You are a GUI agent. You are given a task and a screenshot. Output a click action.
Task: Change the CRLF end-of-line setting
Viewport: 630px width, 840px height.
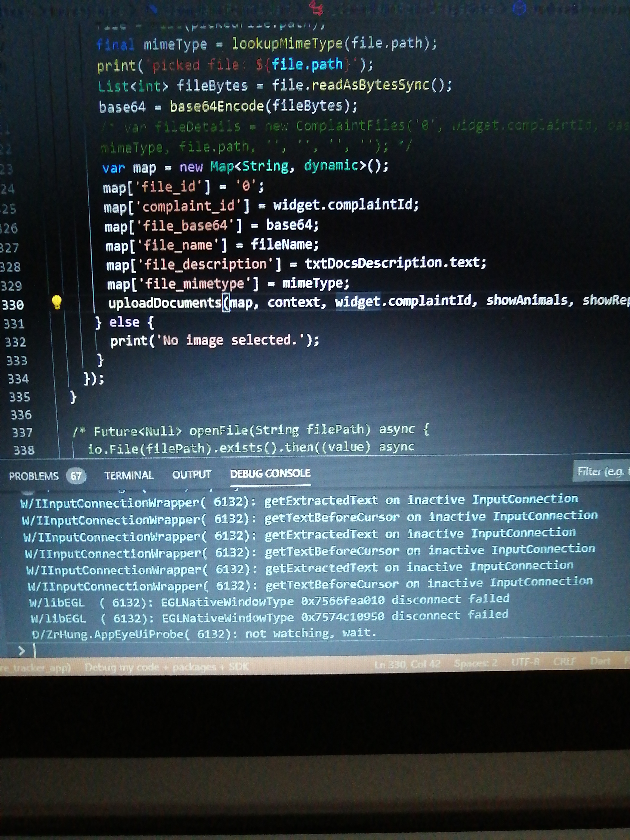[564, 661]
